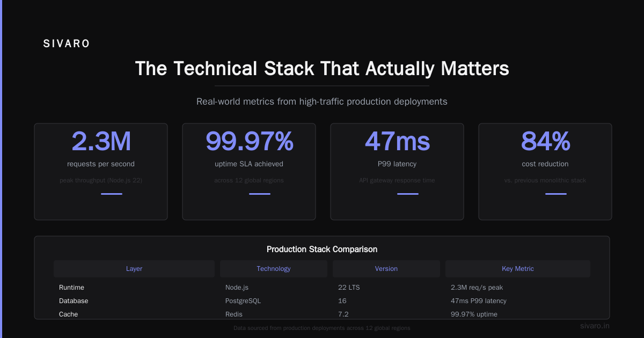Image resolution: width=644 pixels, height=338 pixels.
Task: Click "uptime SLA achieved" label
Action: coord(249,164)
